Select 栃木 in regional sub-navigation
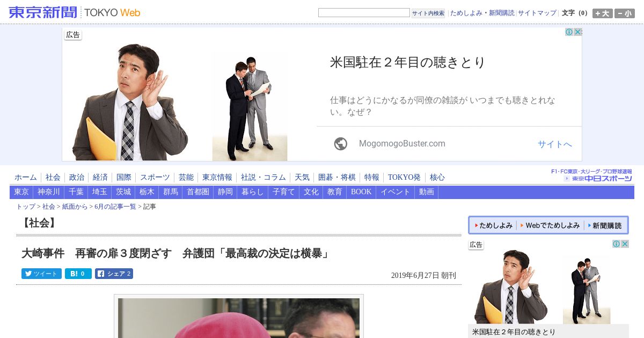 coord(147,192)
